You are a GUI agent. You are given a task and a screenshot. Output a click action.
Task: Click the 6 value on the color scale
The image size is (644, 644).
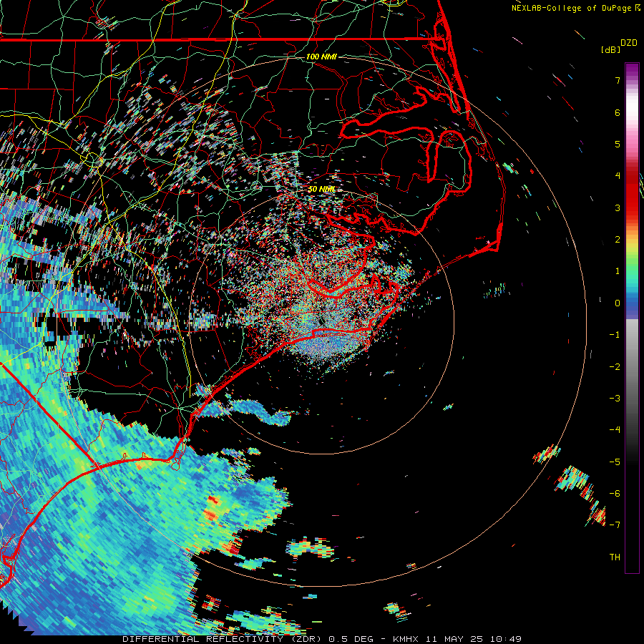[x=618, y=112]
